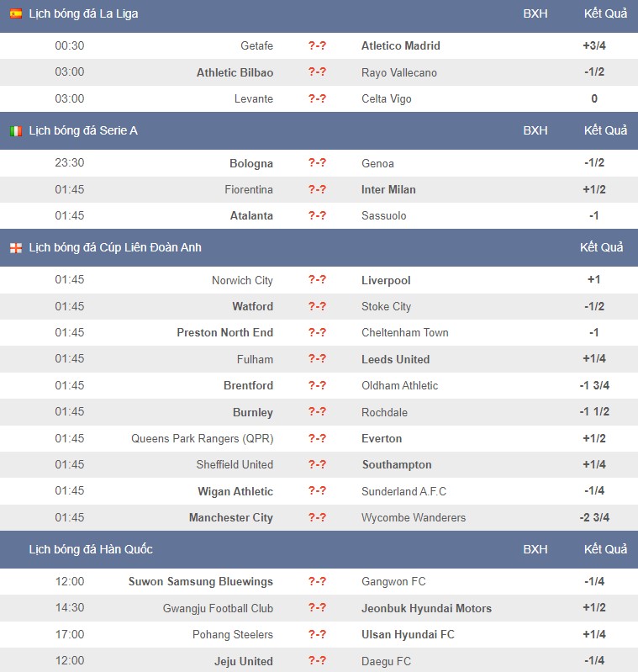638x672 pixels.
Task: Open Kết Quả for Cúp Liên Đoàn Anh
Action: (x=601, y=248)
